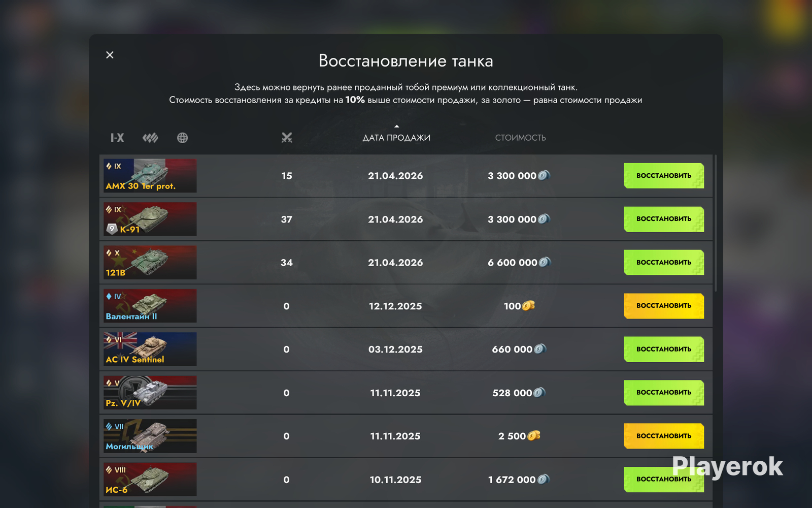Select the AC IV Sentinel thumbnail
This screenshot has width=812, height=508.
pyautogui.click(x=150, y=350)
